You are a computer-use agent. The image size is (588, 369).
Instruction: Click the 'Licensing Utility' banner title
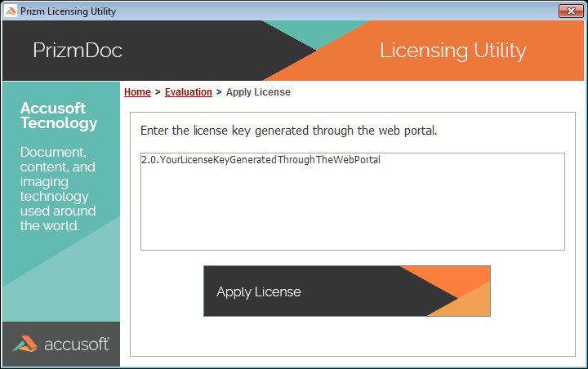(x=453, y=51)
